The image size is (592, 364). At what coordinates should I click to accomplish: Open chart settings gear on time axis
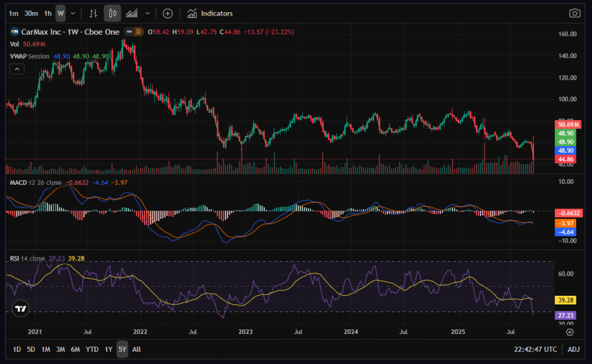point(569,332)
